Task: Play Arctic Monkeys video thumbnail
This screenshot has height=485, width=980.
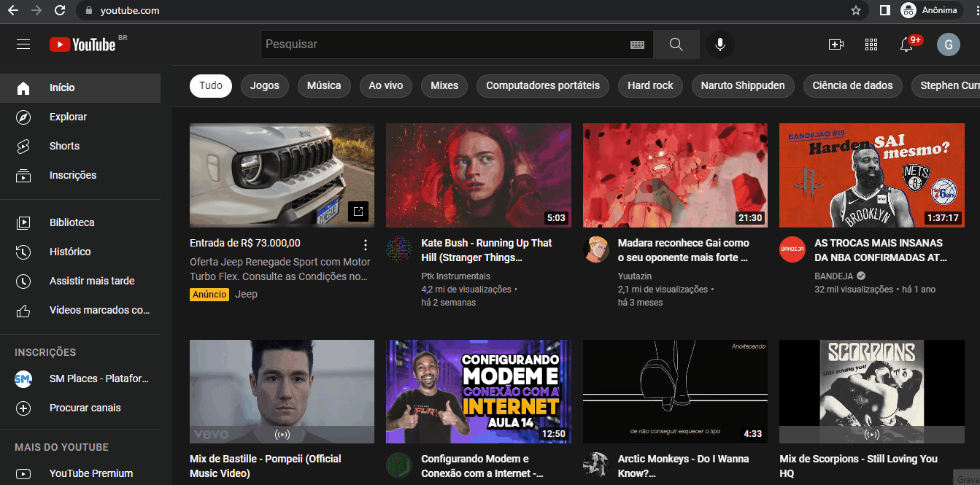Action: pyautogui.click(x=675, y=392)
